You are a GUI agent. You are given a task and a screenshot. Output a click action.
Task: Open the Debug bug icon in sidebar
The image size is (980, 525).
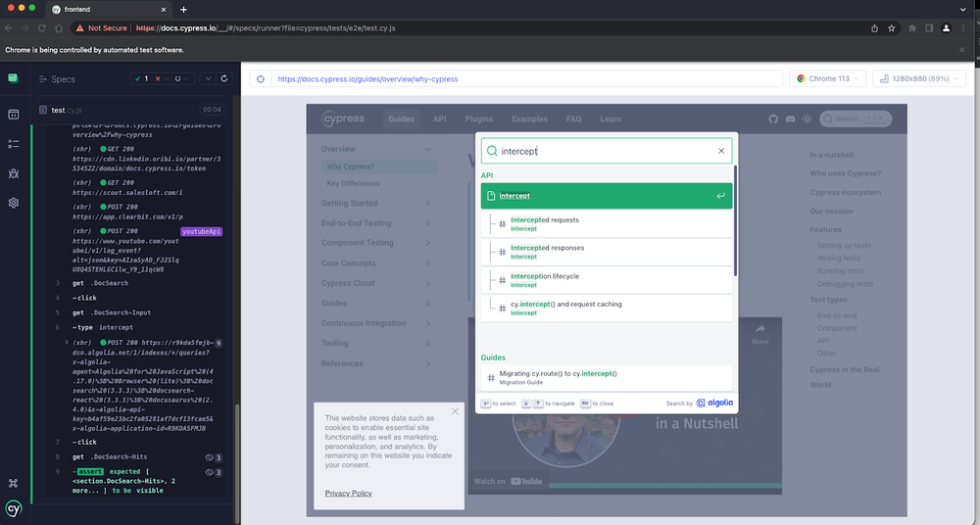coord(14,173)
